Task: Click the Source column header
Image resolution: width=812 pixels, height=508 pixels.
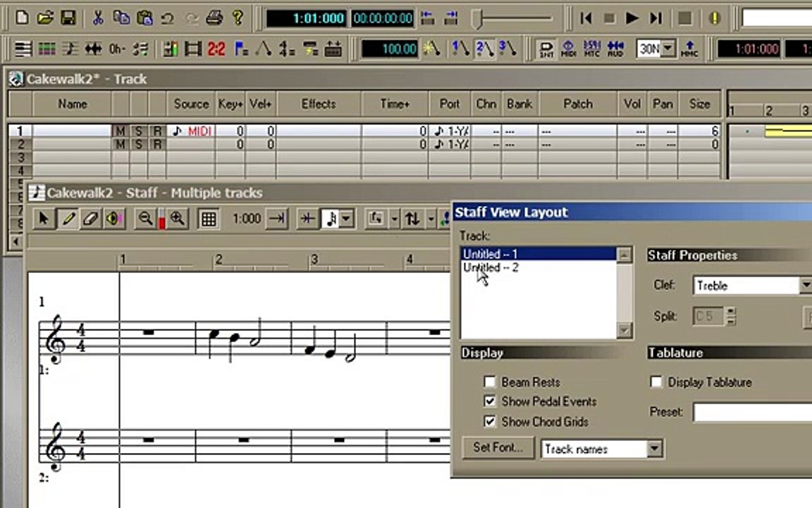Action: tap(191, 104)
